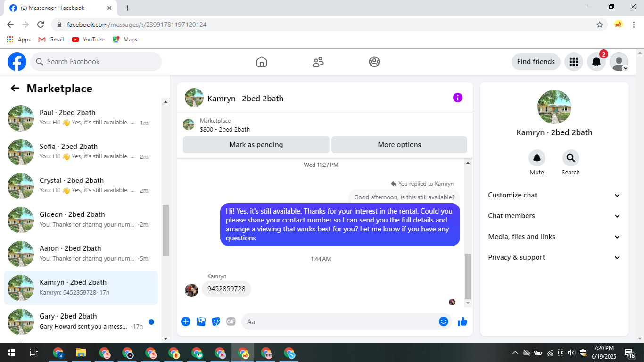Open Aaron's 2bed 2bath conversation
The height and width of the screenshot is (362, 644).
[81, 254]
